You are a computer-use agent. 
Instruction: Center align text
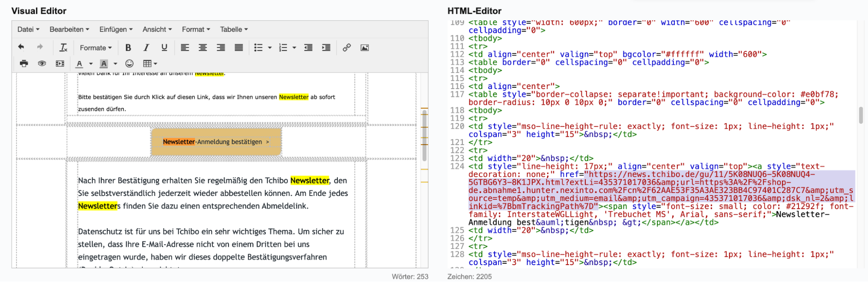(x=203, y=47)
